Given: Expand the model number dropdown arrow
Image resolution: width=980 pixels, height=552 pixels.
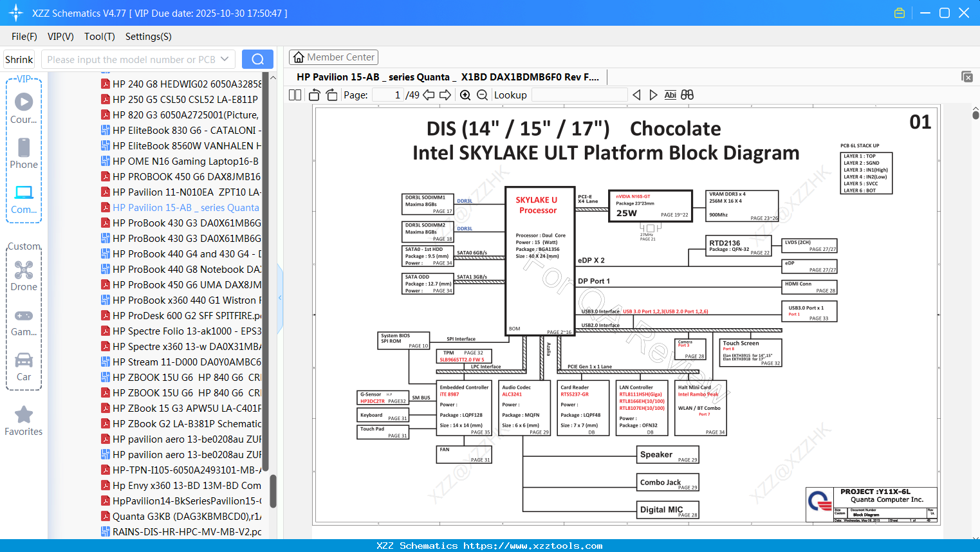Looking at the screenshot, I should click(x=225, y=59).
